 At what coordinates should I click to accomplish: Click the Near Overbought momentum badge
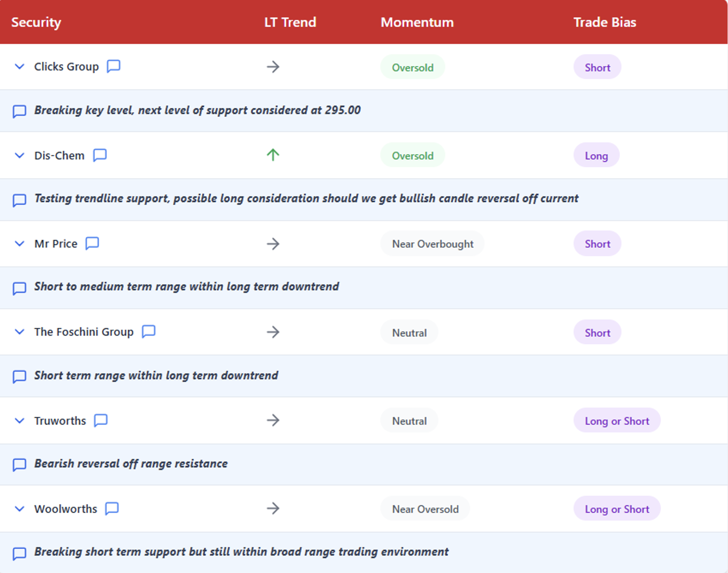click(432, 244)
